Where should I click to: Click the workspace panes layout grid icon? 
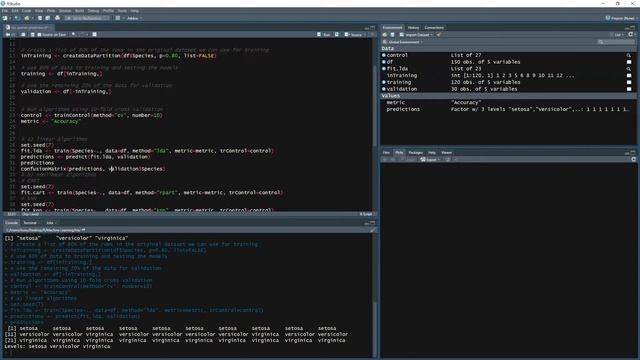(118, 18)
